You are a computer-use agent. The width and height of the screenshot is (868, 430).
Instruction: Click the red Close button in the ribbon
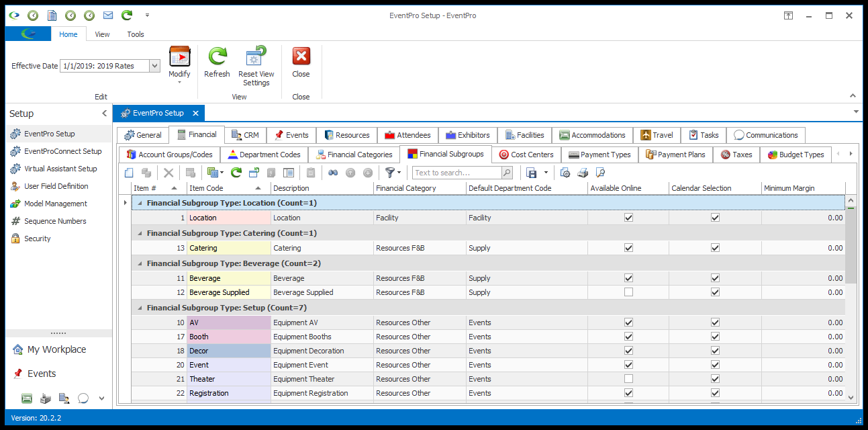coord(301,63)
